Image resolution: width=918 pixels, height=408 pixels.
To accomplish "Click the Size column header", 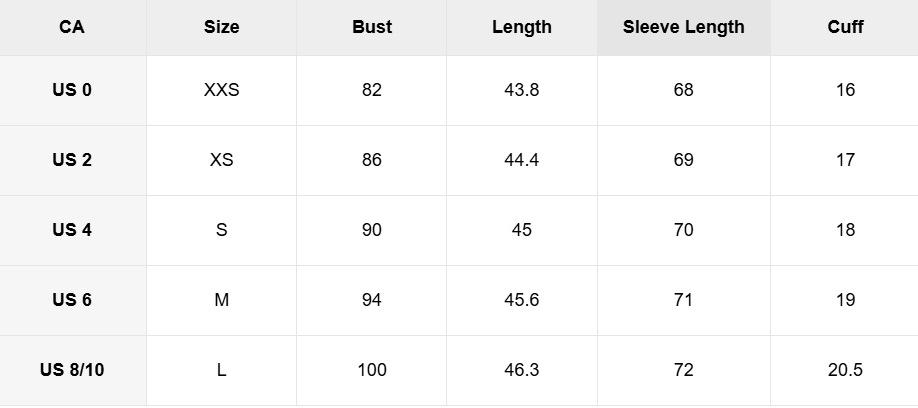I will [221, 27].
